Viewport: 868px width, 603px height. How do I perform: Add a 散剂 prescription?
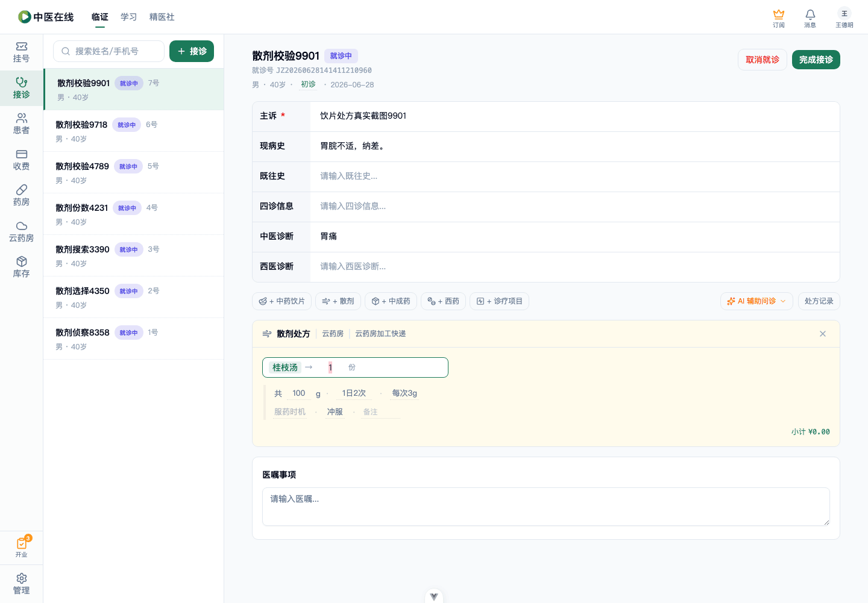coord(338,301)
